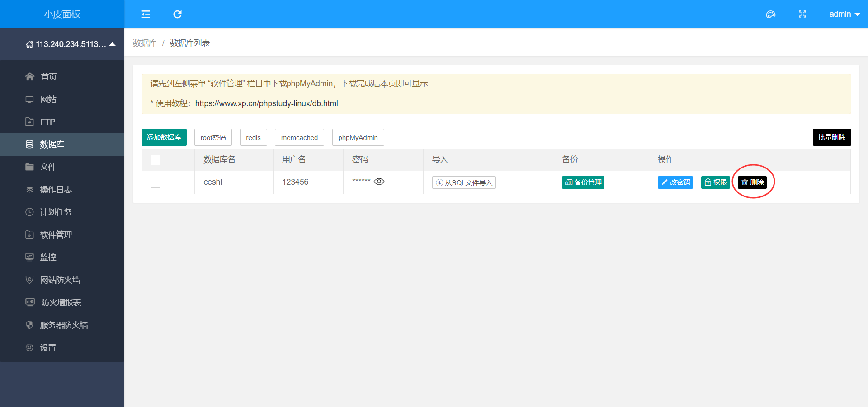
Task: Click the 文件 folder icon in the sidebar
Action: point(30,167)
